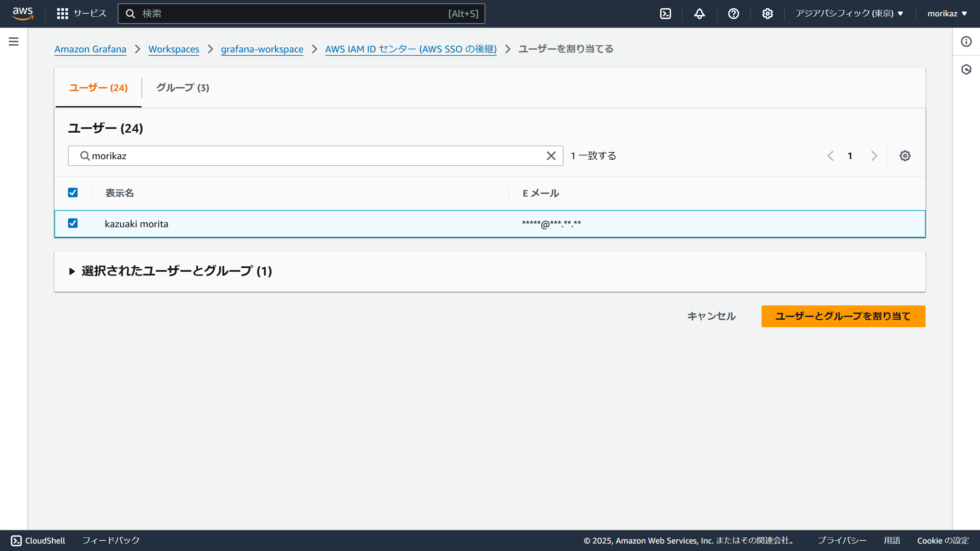980x551 pixels.
Task: Click the masked email cell
Action: (551, 224)
